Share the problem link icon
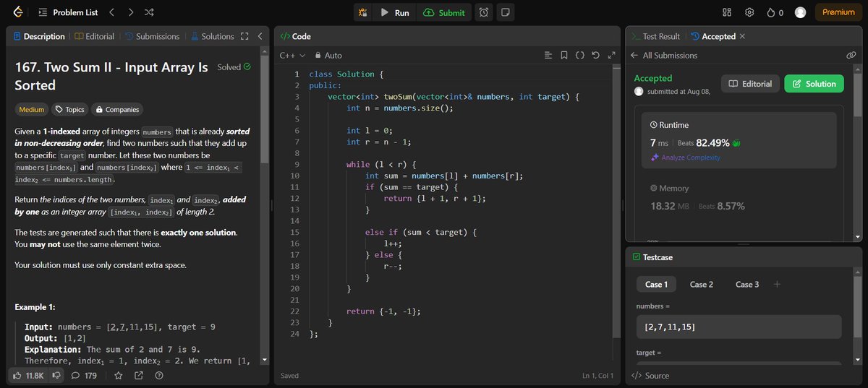The image size is (868, 388). [x=138, y=375]
